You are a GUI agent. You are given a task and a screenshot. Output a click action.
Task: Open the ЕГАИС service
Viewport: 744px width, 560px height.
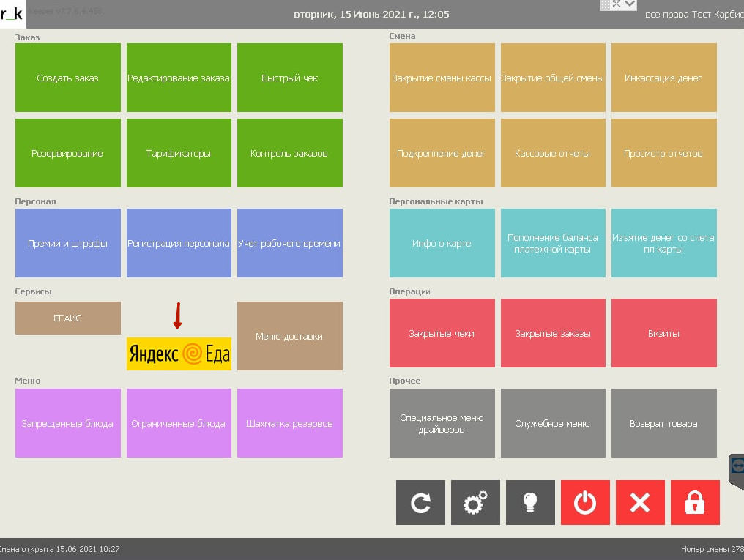(x=68, y=318)
